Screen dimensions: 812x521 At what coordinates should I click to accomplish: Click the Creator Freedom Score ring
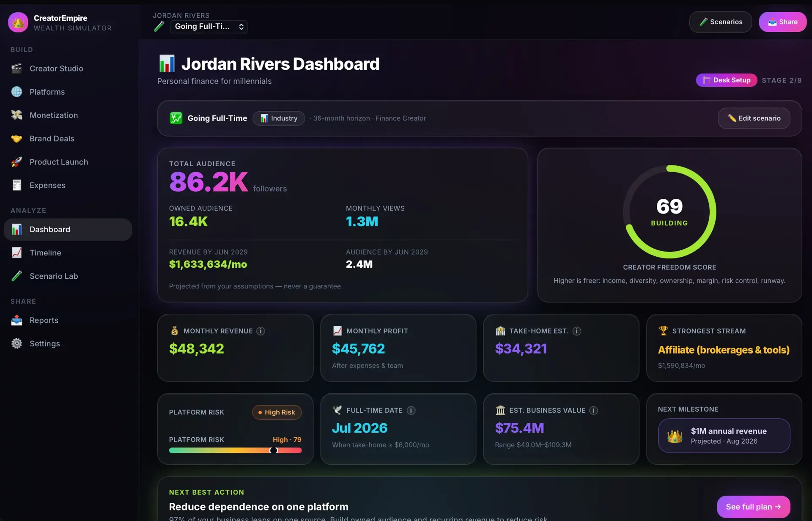click(x=669, y=211)
